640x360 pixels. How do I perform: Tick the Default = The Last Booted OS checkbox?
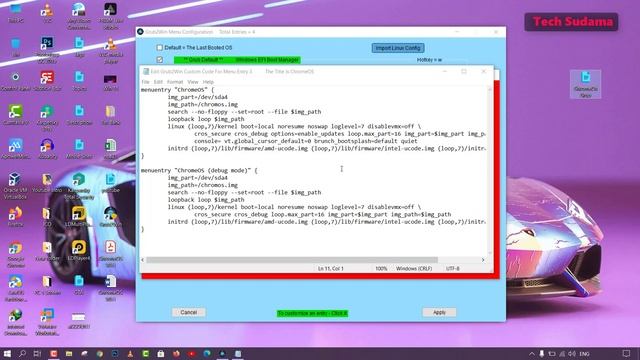[160, 48]
